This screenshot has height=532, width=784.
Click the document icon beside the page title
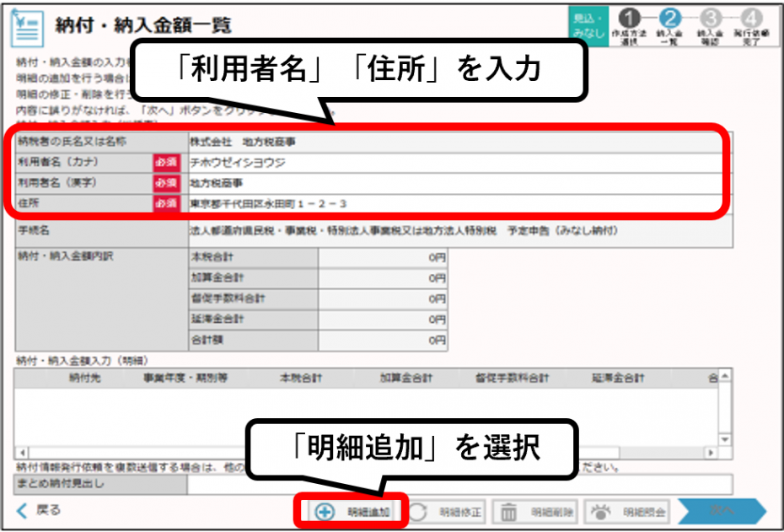(x=27, y=23)
